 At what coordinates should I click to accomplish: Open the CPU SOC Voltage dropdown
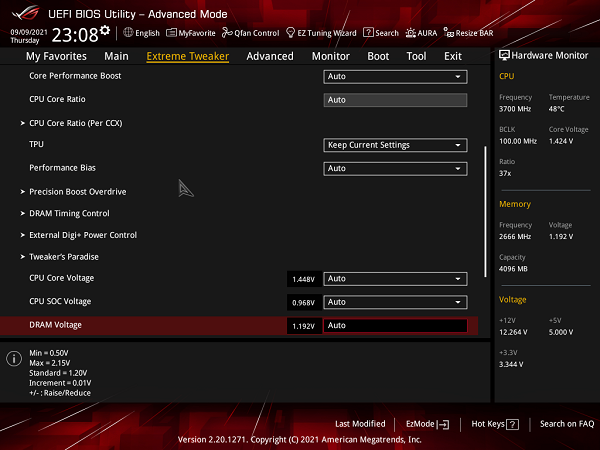point(395,302)
